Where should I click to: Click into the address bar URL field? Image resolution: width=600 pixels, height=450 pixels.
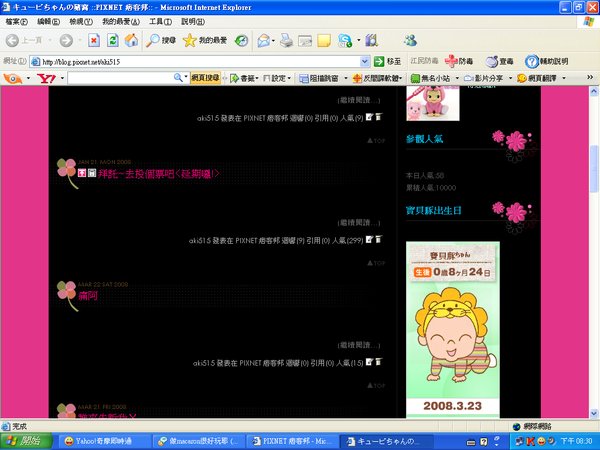pos(195,62)
